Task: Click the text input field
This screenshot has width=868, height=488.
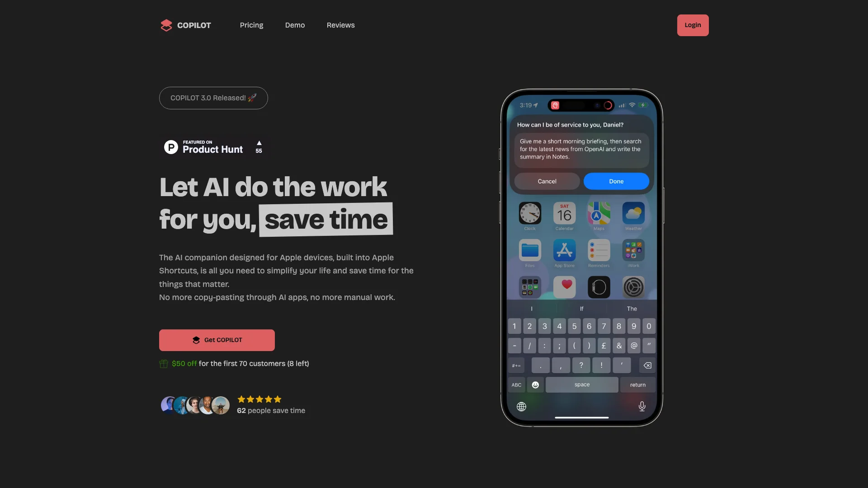Action: (581, 148)
